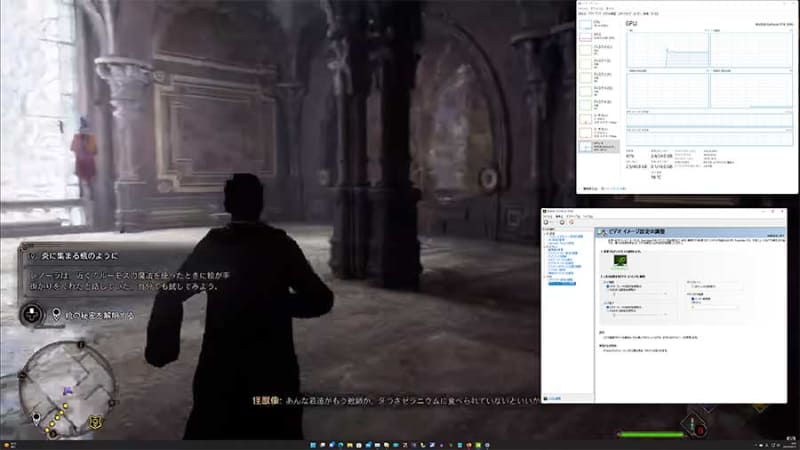Select the display thumbnail in NVIDIA panel
Screen dimensions: 800x450
point(620,260)
